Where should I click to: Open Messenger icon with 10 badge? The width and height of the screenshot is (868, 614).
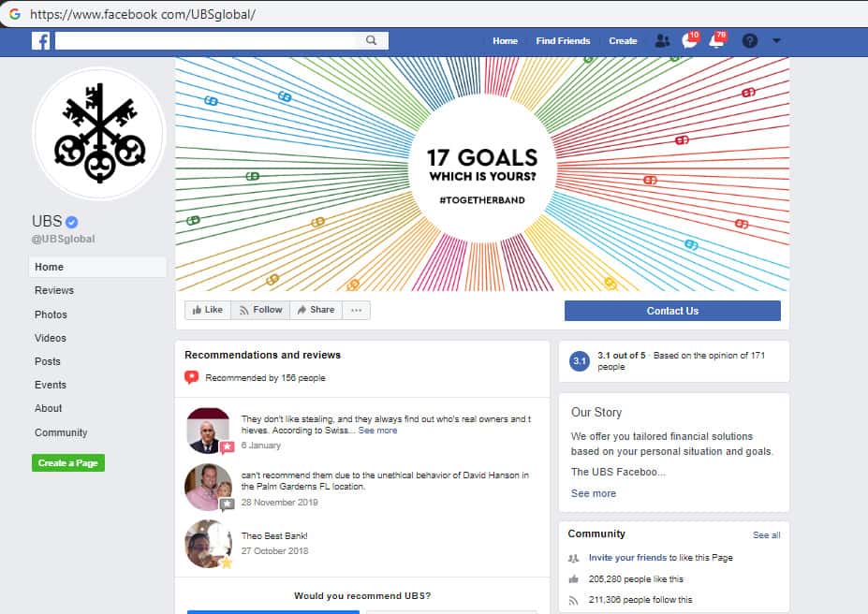(690, 40)
